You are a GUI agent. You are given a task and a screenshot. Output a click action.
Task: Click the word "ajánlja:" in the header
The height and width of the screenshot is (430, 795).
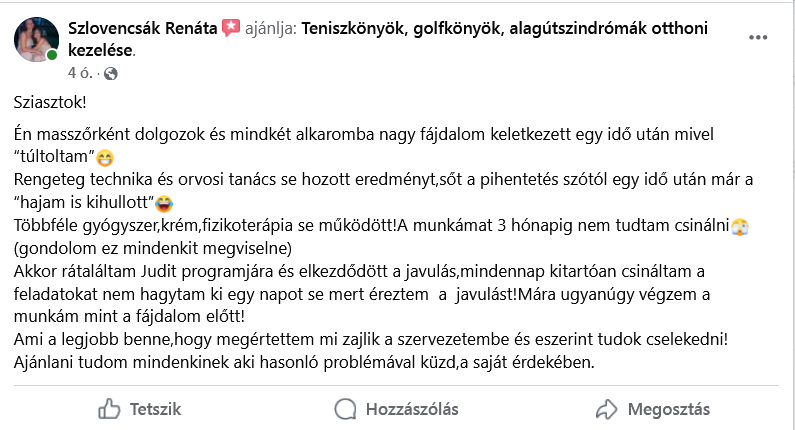click(271, 27)
